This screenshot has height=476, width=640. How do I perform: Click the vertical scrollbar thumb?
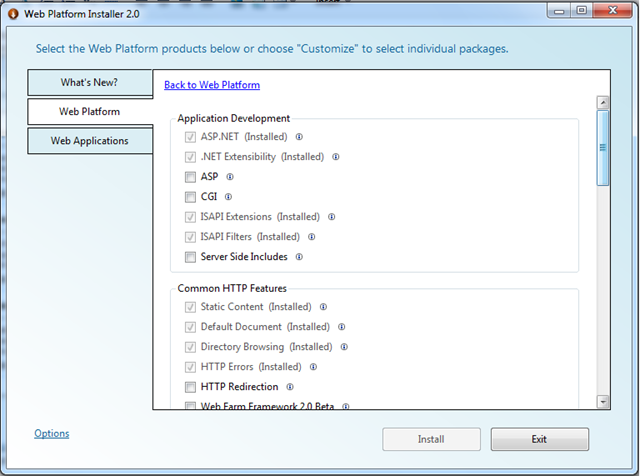tap(603, 148)
